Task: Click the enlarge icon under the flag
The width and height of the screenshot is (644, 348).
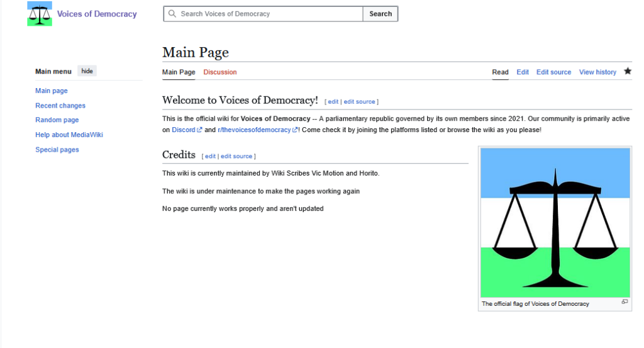Action: (625, 302)
